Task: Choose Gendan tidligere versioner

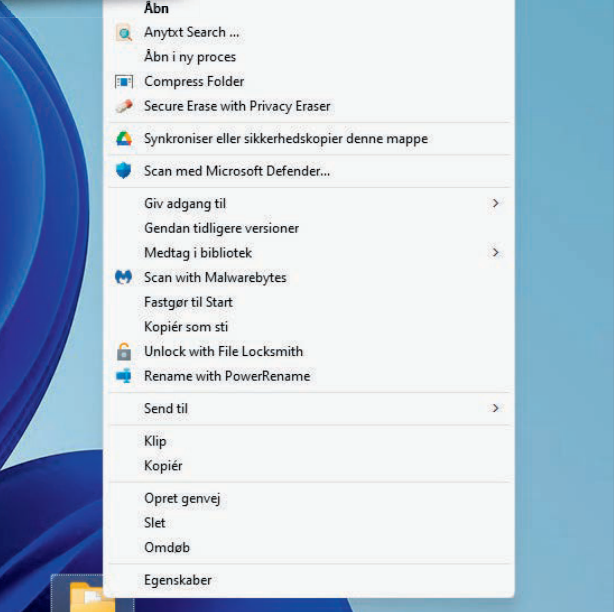Action: 221,228
